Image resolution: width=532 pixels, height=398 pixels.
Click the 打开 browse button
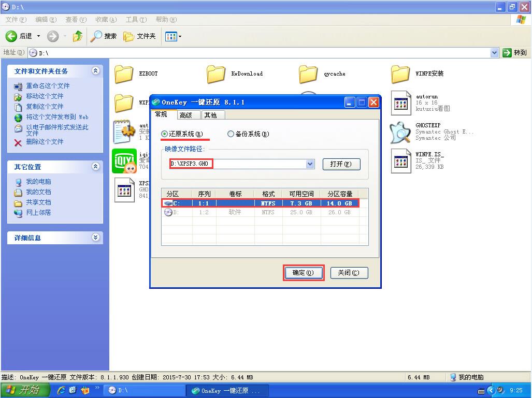341,164
